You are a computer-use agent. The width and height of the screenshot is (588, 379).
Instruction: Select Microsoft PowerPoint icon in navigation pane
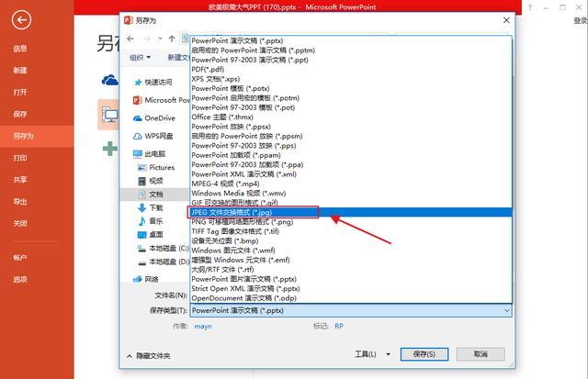[138, 100]
